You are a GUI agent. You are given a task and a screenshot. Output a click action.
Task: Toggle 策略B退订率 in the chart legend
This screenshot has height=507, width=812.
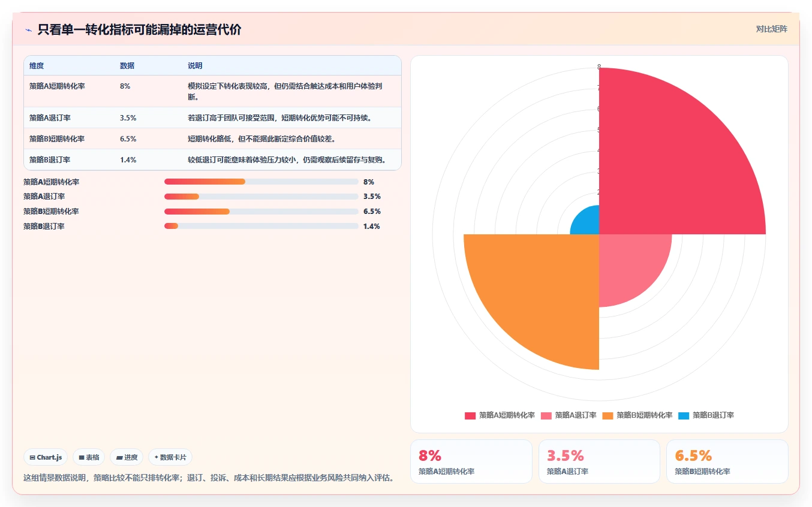[706, 415]
